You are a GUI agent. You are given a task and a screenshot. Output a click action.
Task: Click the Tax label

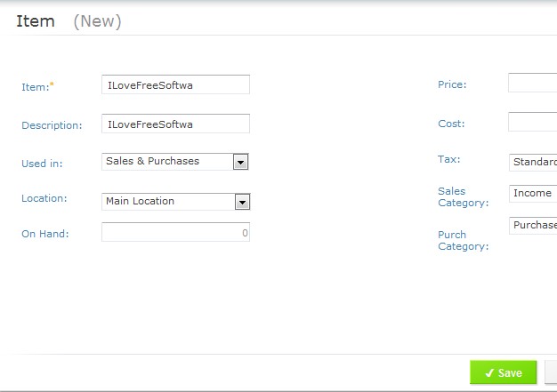point(448,160)
